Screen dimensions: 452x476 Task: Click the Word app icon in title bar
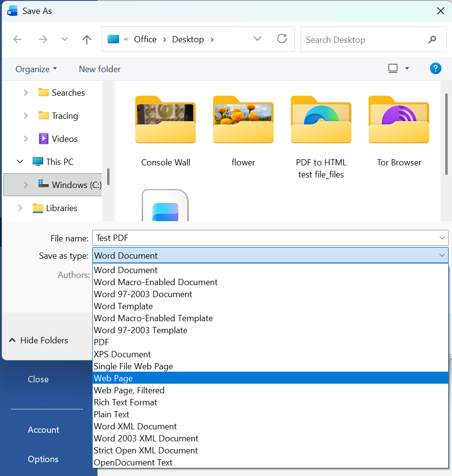coord(12,11)
